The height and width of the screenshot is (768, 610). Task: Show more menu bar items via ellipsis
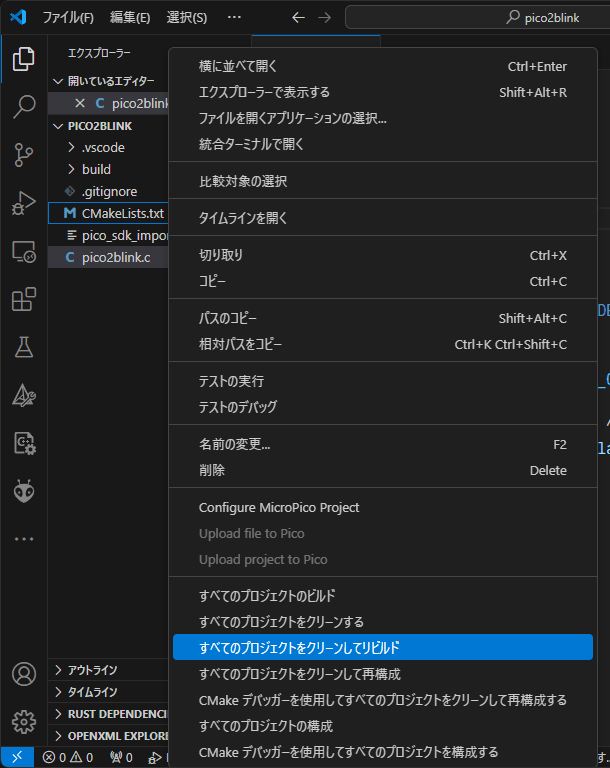pos(234,18)
